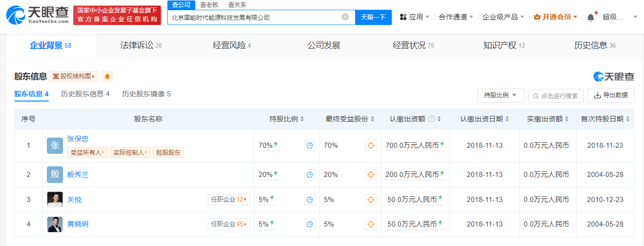
Task: Open the 持股比例 filter dropdown
Action: coord(500,95)
